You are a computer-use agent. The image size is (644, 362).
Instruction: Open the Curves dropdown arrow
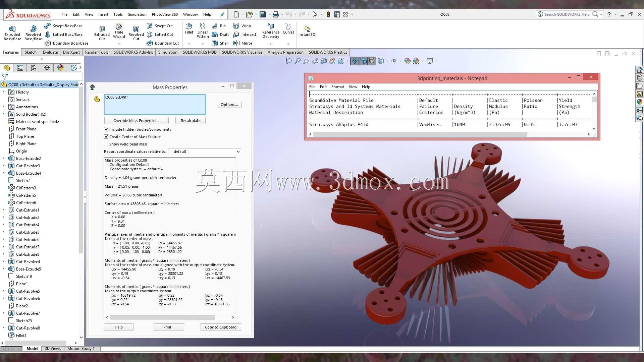pyautogui.click(x=288, y=44)
